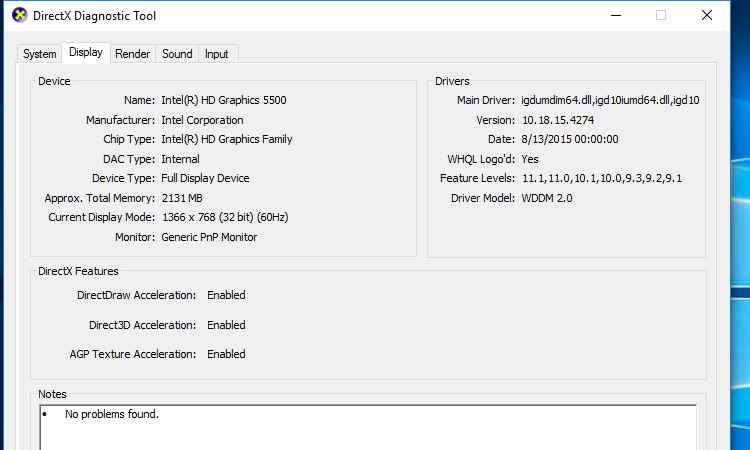Click device name 'Intel(R) HD Graphics 5500'
Screen dimensions: 750x450
click(224, 100)
